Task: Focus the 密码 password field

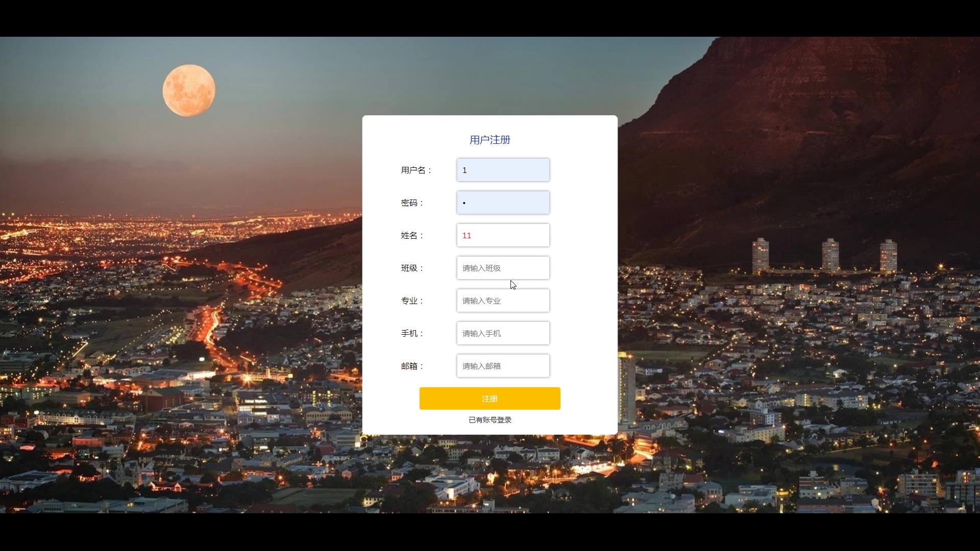Action: [x=503, y=203]
